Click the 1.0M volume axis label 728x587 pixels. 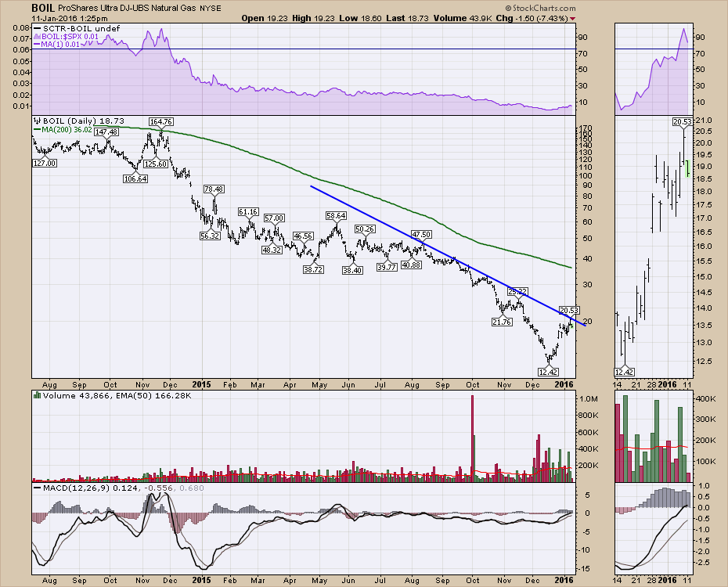tap(588, 398)
